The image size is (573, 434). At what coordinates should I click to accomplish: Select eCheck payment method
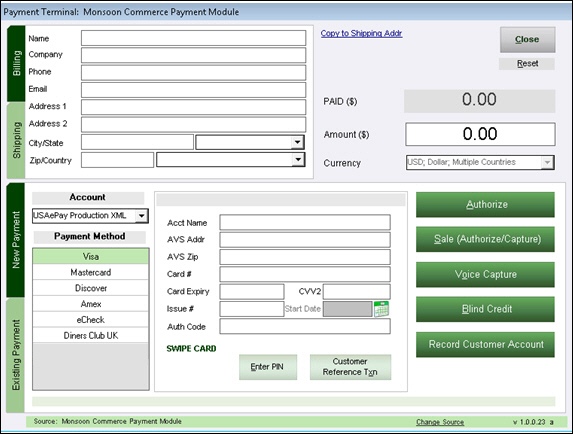(x=91, y=320)
